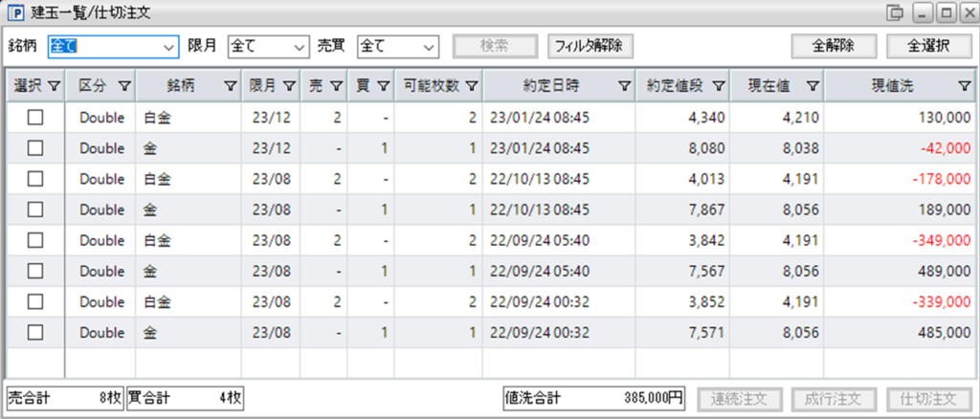Click the 全解除 button
Screen dimensions: 980x419
[x=834, y=46]
